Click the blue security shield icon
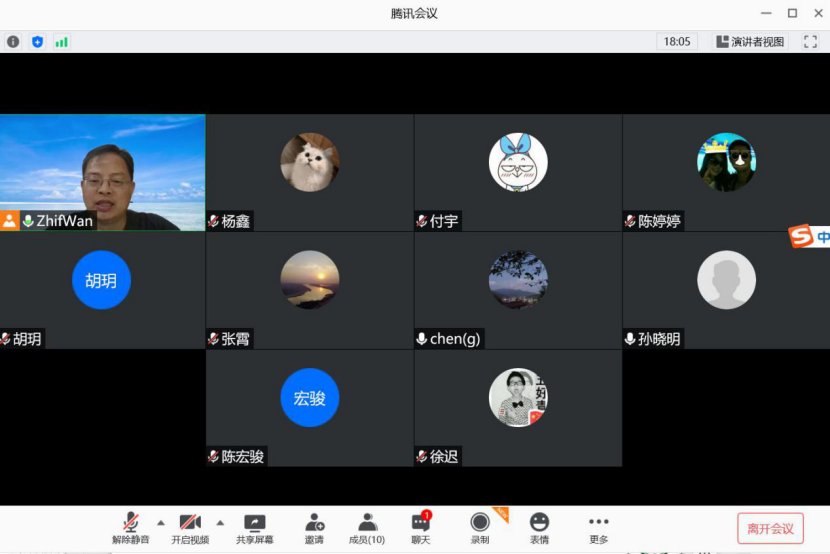 point(37,42)
